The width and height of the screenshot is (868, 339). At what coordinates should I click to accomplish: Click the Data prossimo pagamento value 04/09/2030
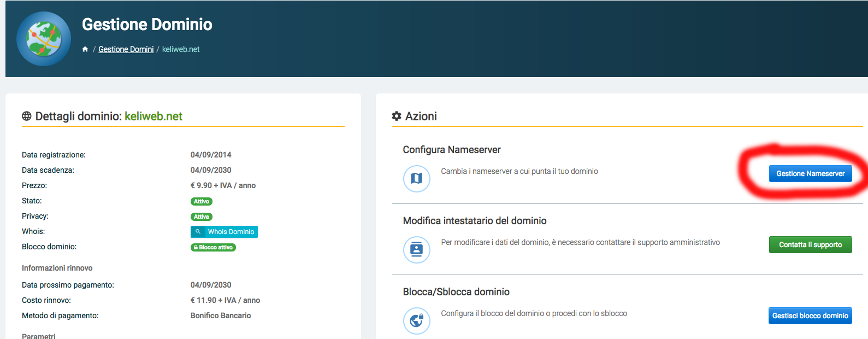click(211, 285)
